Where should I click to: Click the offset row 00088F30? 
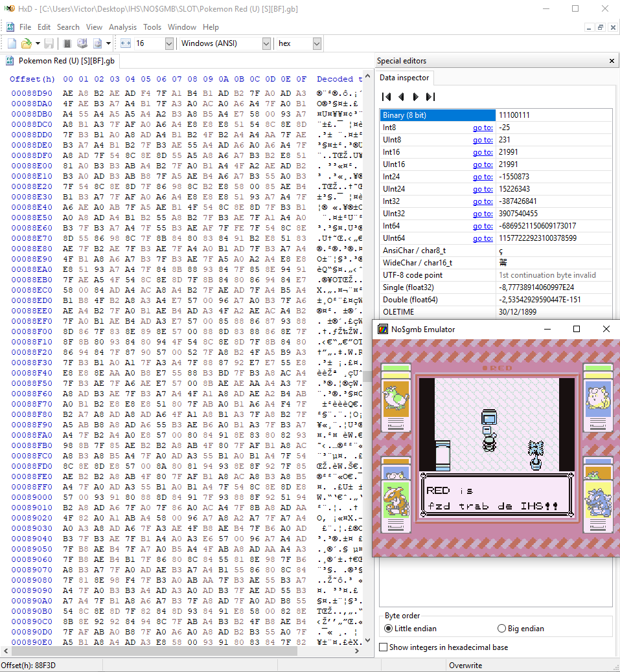pos(32,363)
